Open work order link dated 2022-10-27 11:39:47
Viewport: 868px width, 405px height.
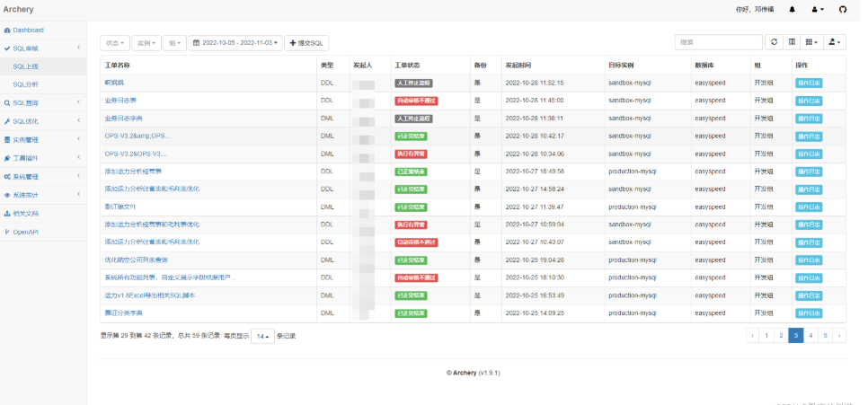(x=120, y=207)
